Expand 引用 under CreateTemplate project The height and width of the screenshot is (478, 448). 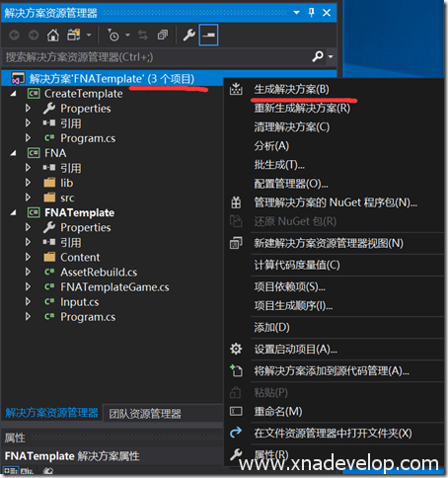(29, 123)
